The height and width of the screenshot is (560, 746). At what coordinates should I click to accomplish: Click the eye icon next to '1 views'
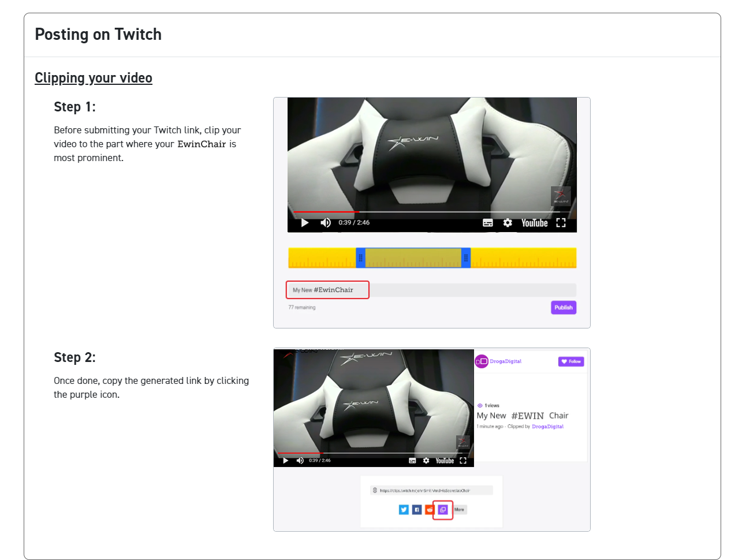(x=480, y=406)
